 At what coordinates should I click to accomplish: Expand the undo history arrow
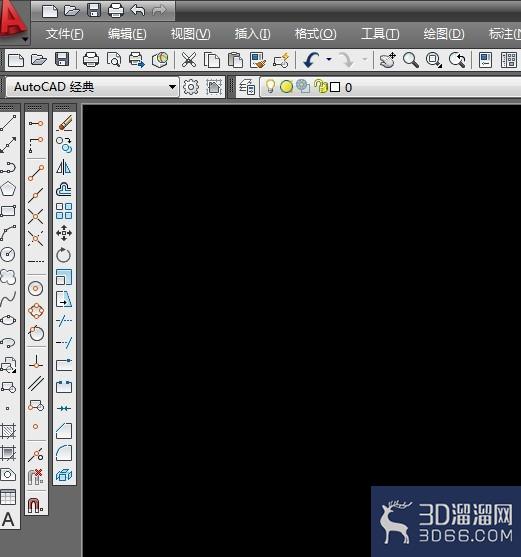[329, 59]
